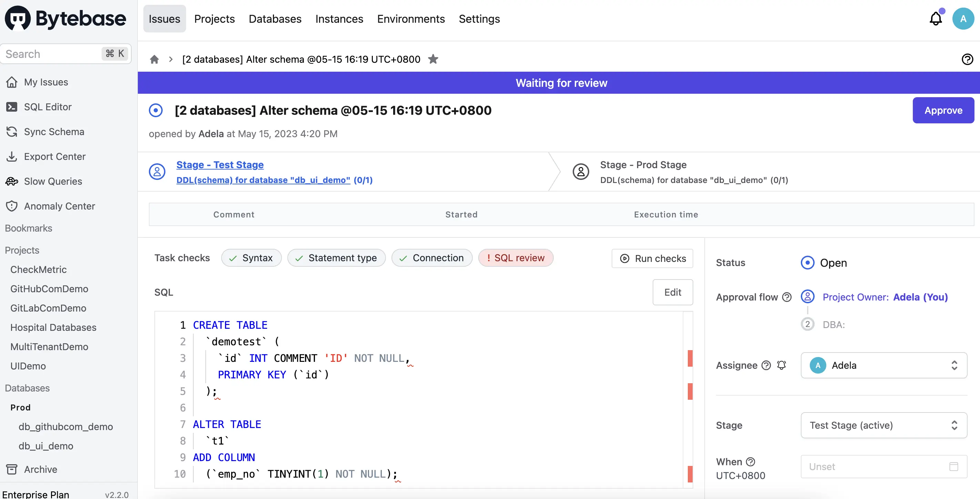Image resolution: width=980 pixels, height=499 pixels.
Task: Switch to the Databases tab
Action: coord(275,18)
